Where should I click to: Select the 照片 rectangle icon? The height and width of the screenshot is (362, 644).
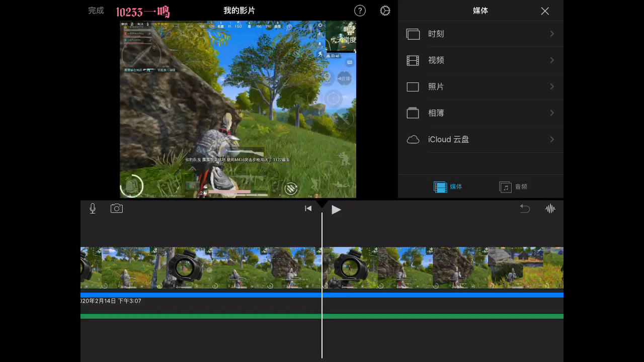[x=413, y=87]
